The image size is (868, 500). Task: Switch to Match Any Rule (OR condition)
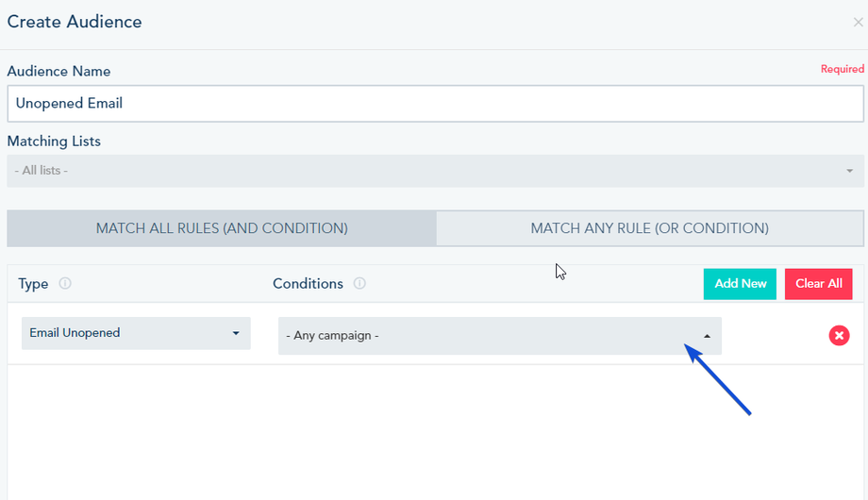[x=649, y=228]
